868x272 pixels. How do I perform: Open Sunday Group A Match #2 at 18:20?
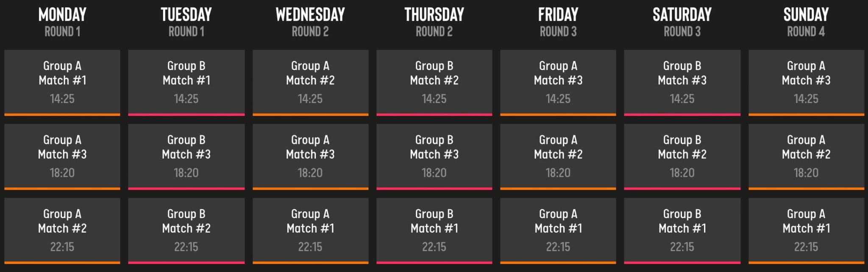(x=806, y=157)
